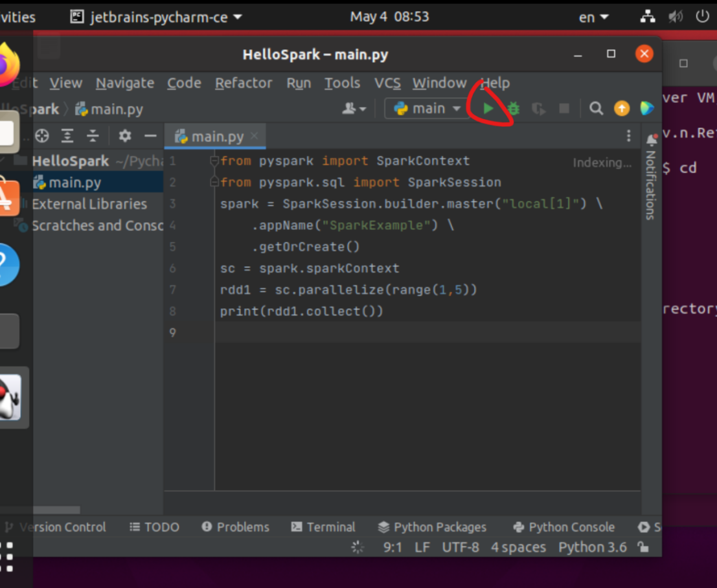Open jetbrains-pycharm-ce app menu in top bar
The image size is (717, 588).
156,17
